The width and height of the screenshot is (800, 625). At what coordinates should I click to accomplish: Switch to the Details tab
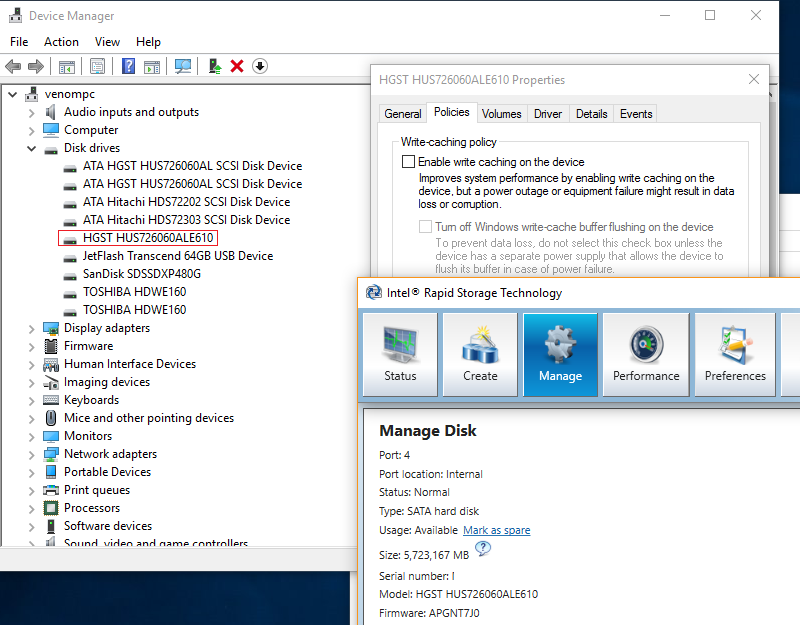coord(591,114)
